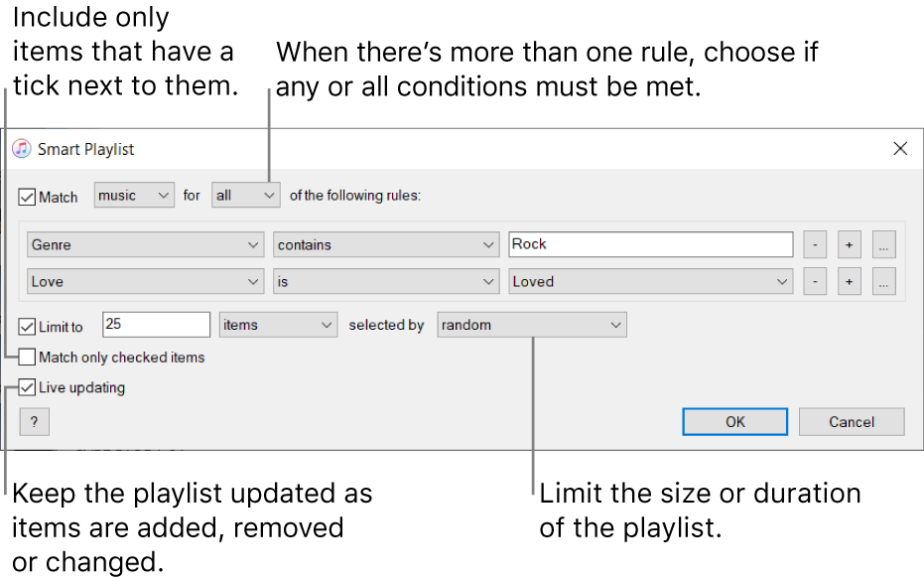Remove the Love is Loved rule
This screenshot has width=924, height=584.
(x=814, y=281)
